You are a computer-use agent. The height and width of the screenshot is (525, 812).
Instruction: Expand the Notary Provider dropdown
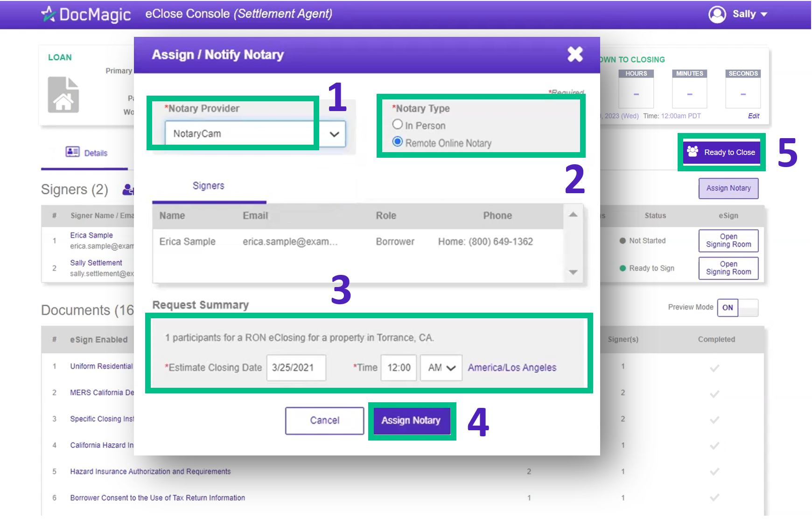click(x=334, y=134)
